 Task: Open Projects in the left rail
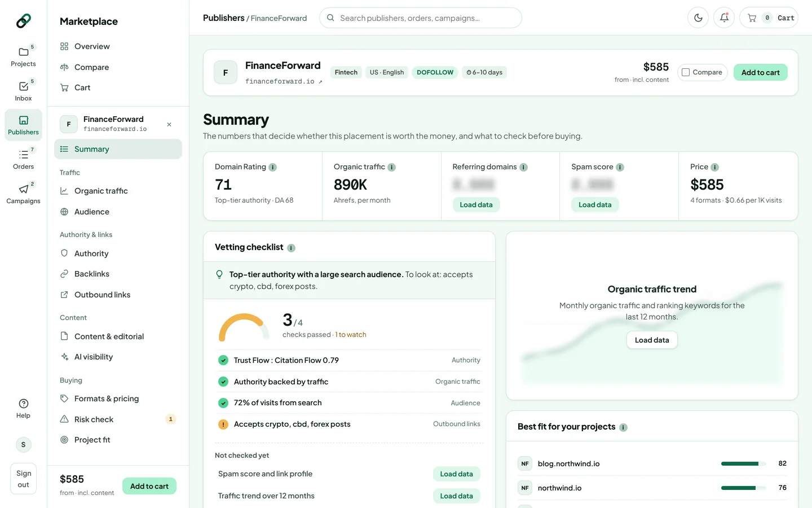(x=23, y=56)
